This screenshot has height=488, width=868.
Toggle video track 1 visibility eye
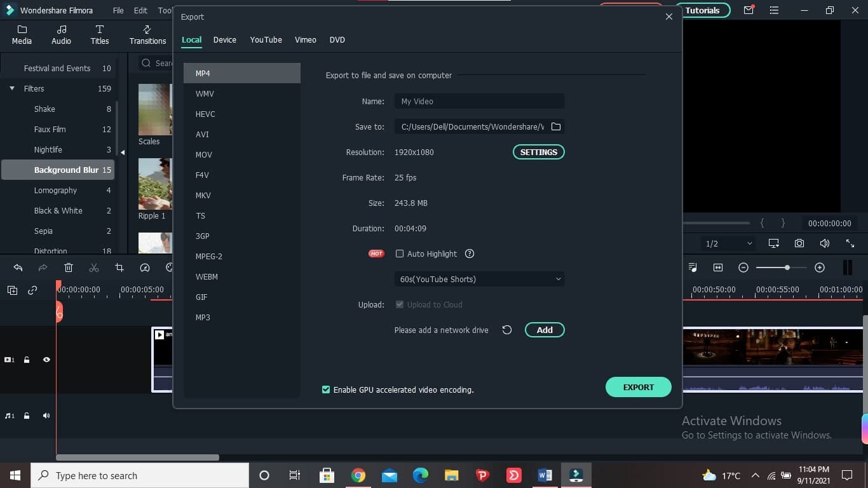pyautogui.click(x=46, y=360)
